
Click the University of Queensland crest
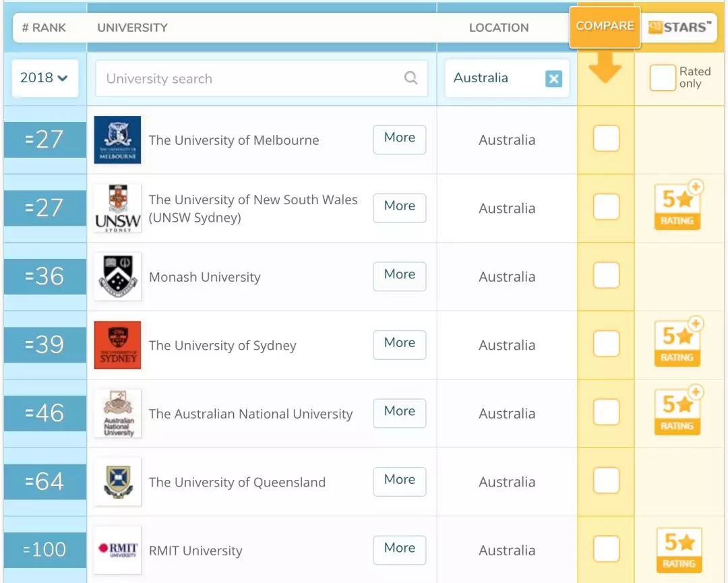click(x=117, y=481)
